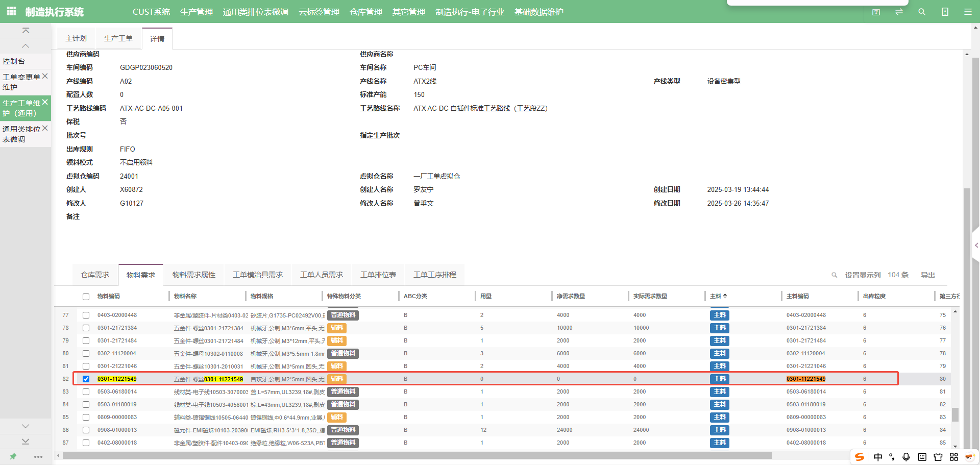Click the 物料编码 column header
The image size is (980, 465).
coord(109,296)
